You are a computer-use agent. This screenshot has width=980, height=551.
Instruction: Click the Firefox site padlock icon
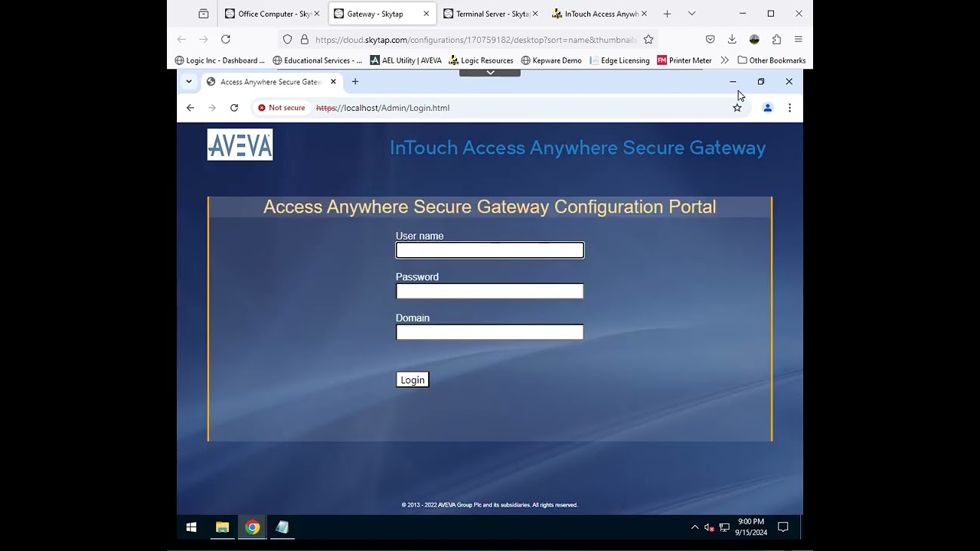click(x=304, y=40)
